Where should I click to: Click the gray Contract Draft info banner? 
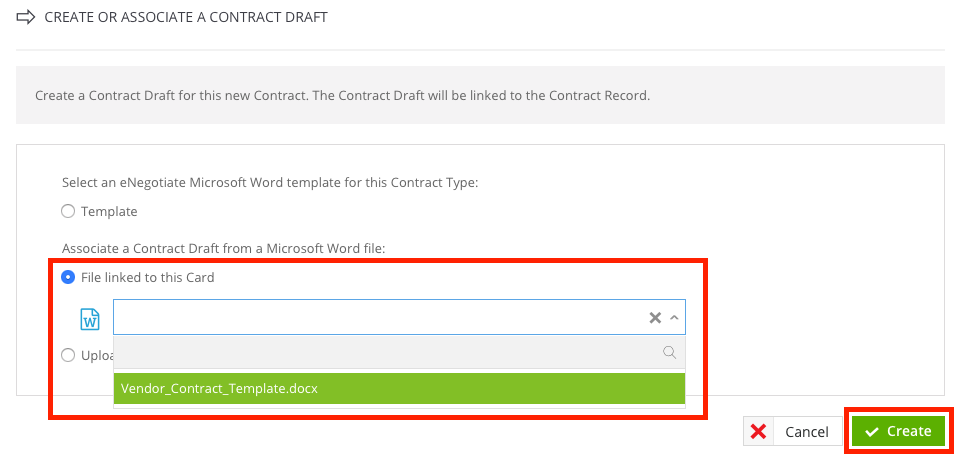[x=480, y=95]
